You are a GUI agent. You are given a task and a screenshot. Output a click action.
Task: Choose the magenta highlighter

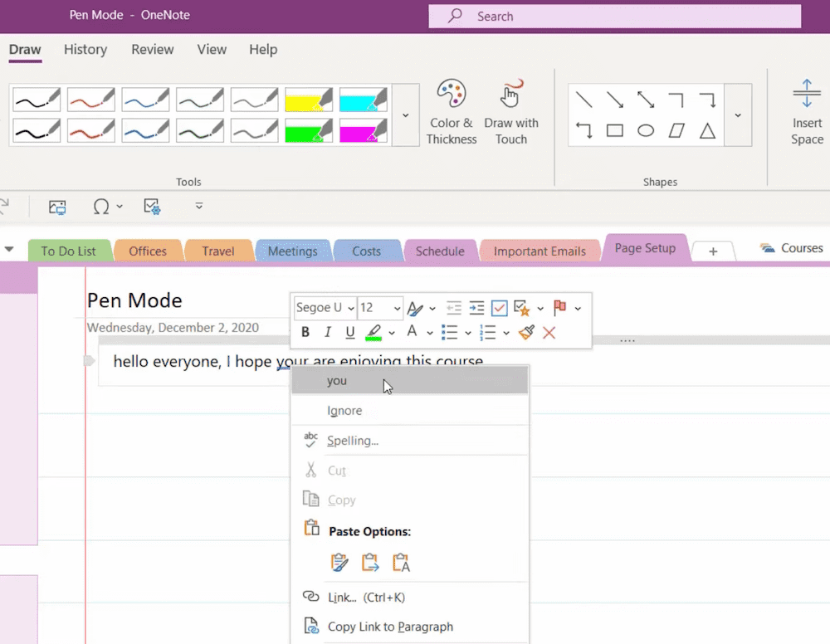[x=364, y=130]
